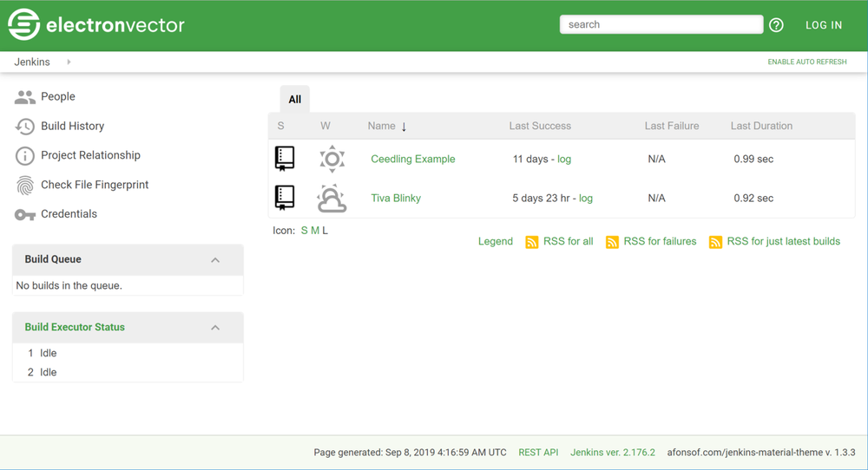Set icon size to M

pyautogui.click(x=314, y=231)
